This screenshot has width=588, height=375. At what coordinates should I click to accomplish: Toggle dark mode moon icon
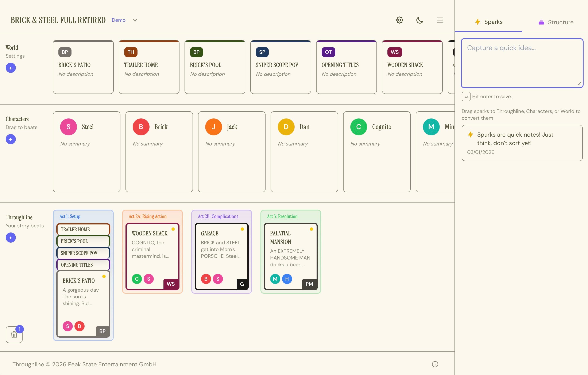pyautogui.click(x=419, y=20)
